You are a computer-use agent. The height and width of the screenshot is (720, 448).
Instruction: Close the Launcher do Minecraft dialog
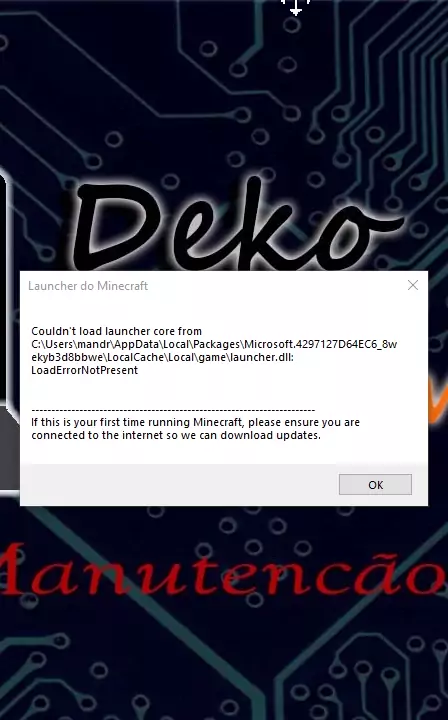point(413,285)
